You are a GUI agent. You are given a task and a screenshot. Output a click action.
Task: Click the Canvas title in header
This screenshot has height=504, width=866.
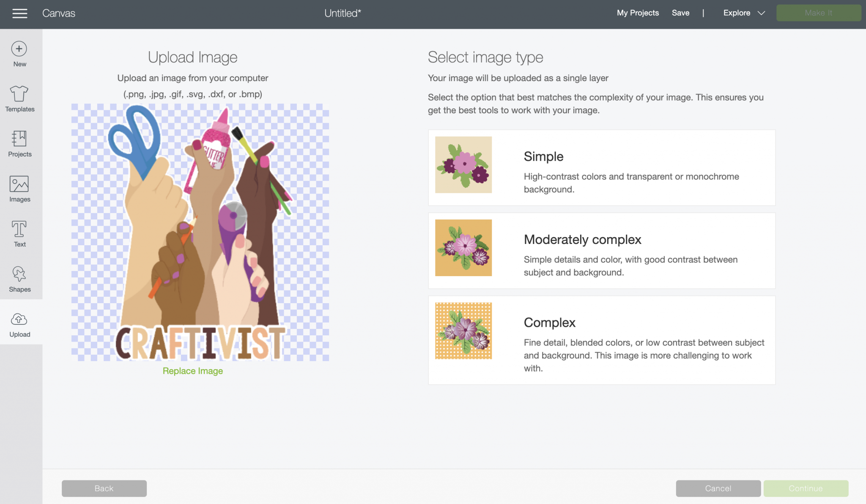(59, 14)
